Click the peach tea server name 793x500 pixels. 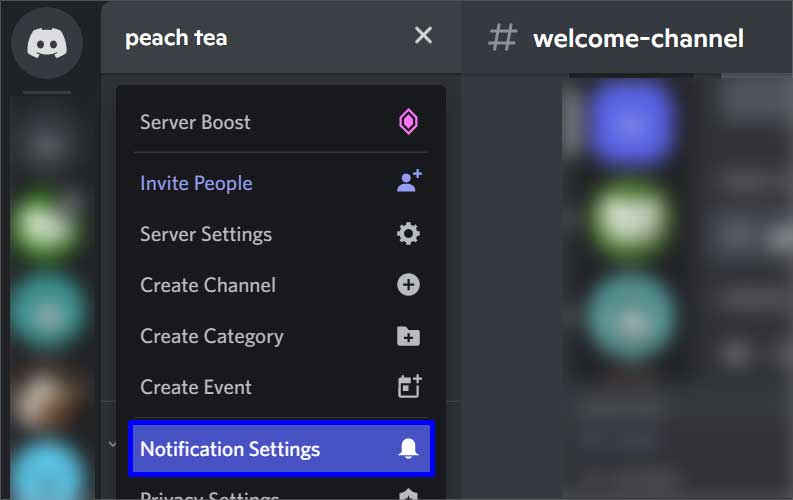[176, 38]
